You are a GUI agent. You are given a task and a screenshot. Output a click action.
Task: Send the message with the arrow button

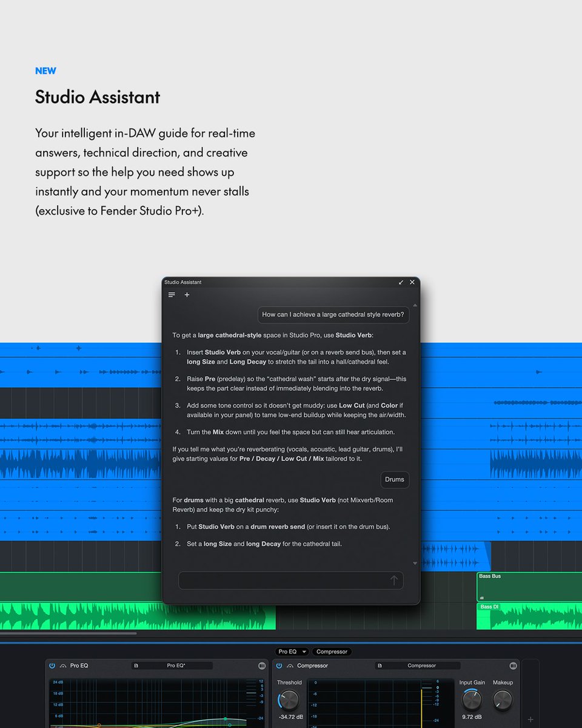[x=394, y=581]
